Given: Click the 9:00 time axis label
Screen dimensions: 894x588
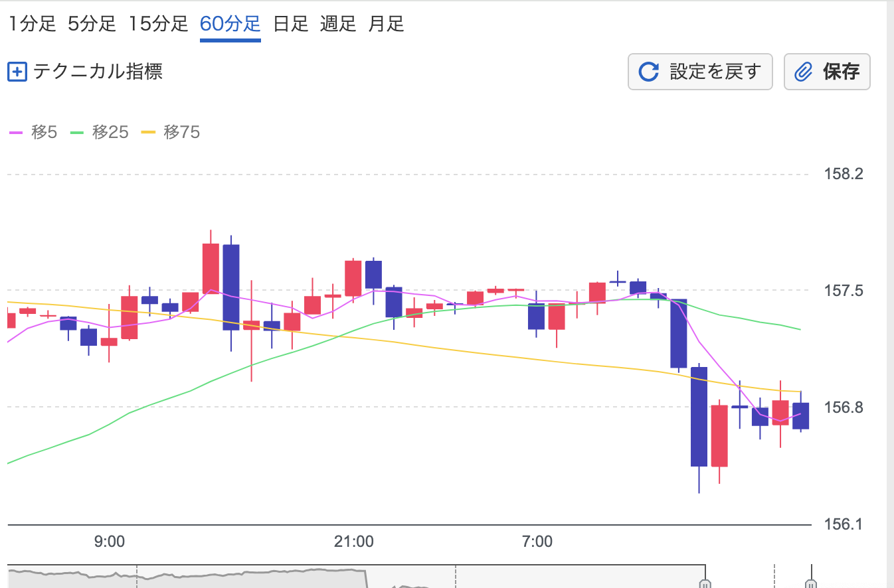Looking at the screenshot, I should pyautogui.click(x=110, y=542).
